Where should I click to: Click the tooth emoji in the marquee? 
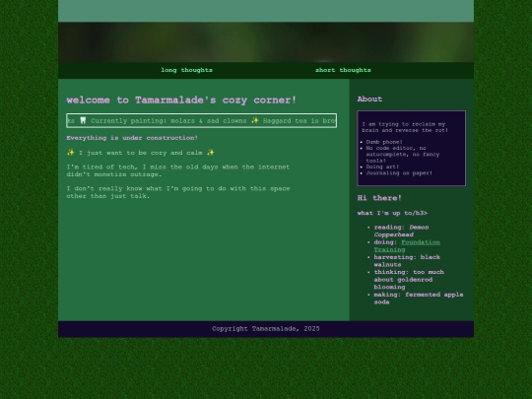83,120
